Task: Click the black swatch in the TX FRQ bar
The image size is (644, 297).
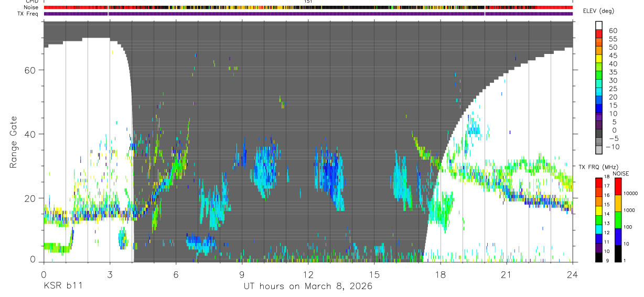Action: (x=599, y=257)
